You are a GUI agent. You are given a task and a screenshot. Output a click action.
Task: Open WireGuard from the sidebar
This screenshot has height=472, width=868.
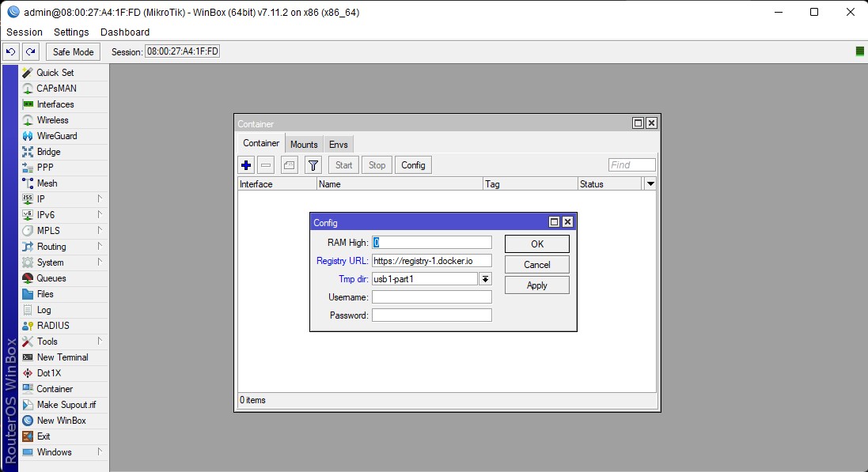coord(56,136)
